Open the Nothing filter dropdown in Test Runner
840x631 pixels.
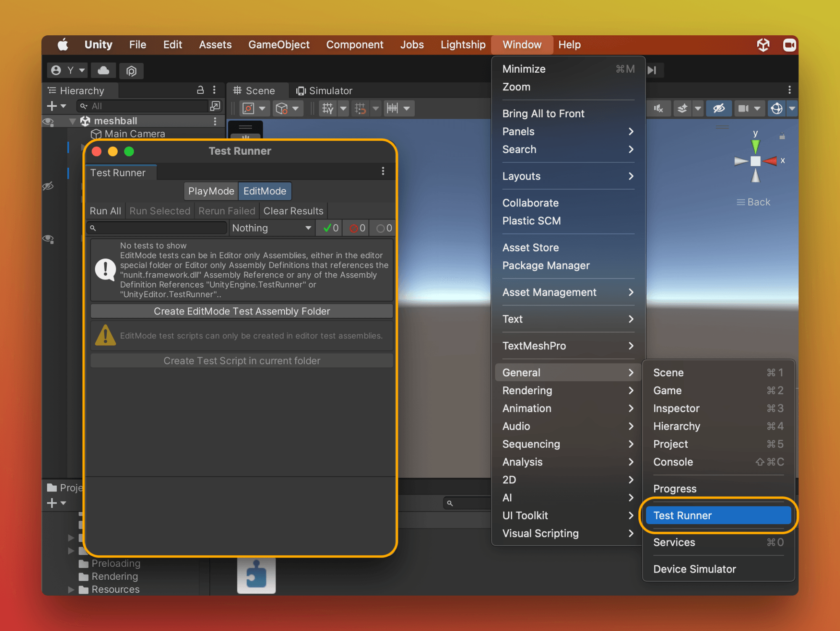pos(271,228)
